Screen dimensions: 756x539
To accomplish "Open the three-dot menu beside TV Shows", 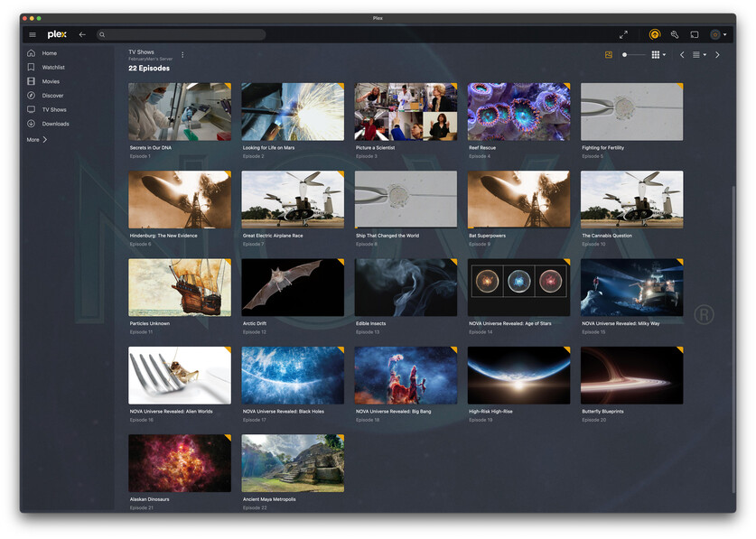I will click(x=182, y=55).
